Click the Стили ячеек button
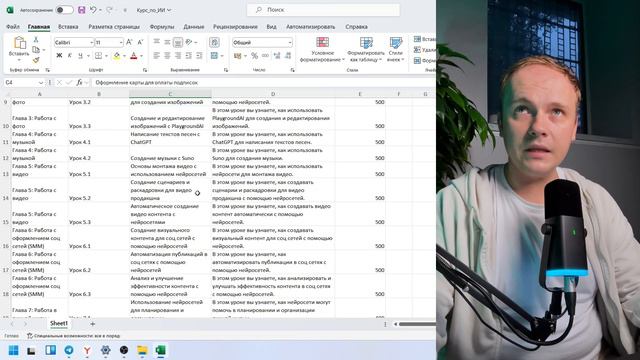Viewport: 640px width, 360px height. [396, 50]
